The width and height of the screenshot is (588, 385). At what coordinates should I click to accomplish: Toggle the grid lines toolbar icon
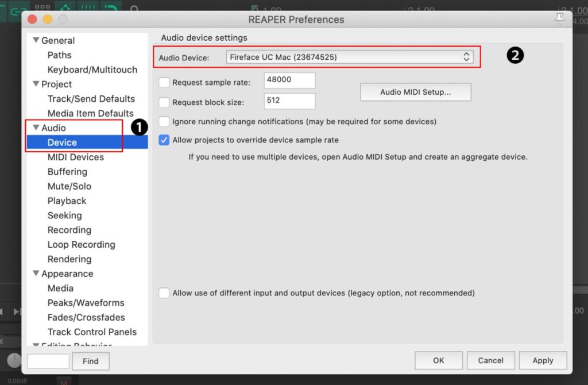[x=87, y=8]
